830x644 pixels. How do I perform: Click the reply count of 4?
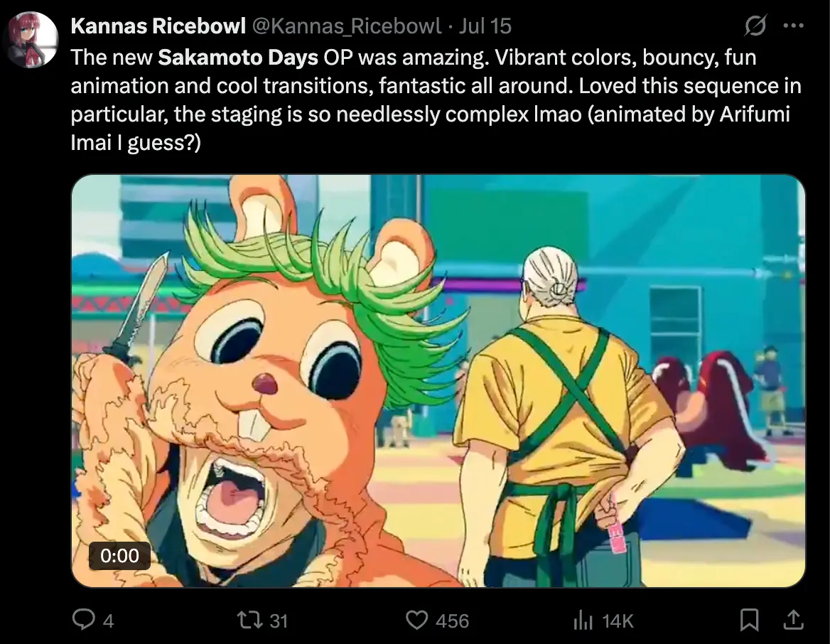tap(108, 621)
